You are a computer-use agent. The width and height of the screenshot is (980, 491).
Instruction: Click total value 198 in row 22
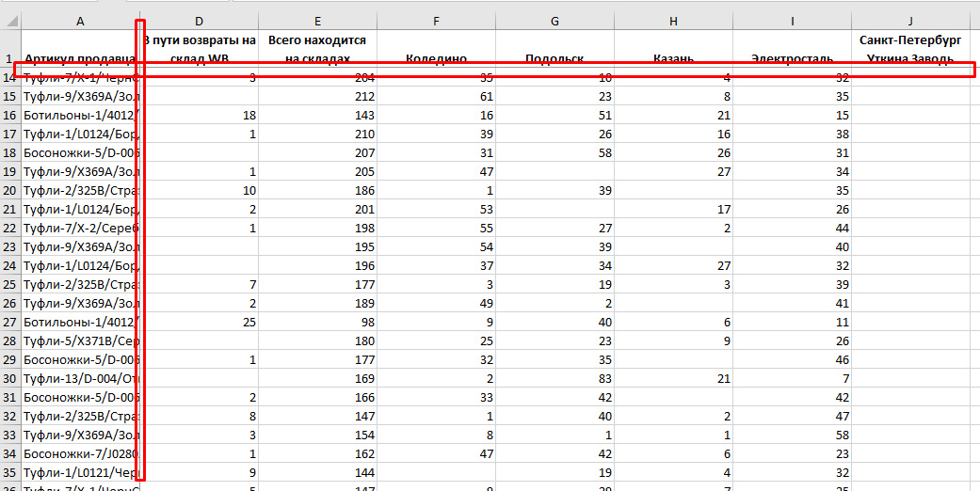click(x=317, y=228)
